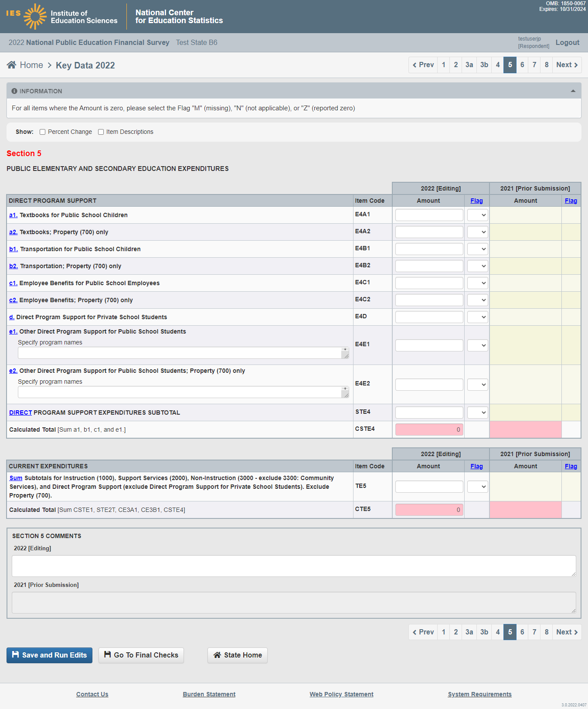Screen dimensions: 588x709
Task: Click the IES sunburst logo
Action: [35, 17]
